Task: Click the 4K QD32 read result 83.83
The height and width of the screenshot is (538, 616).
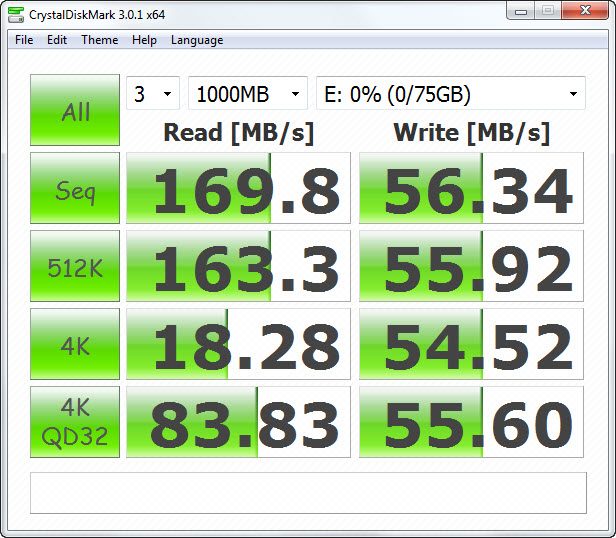Action: click(238, 422)
